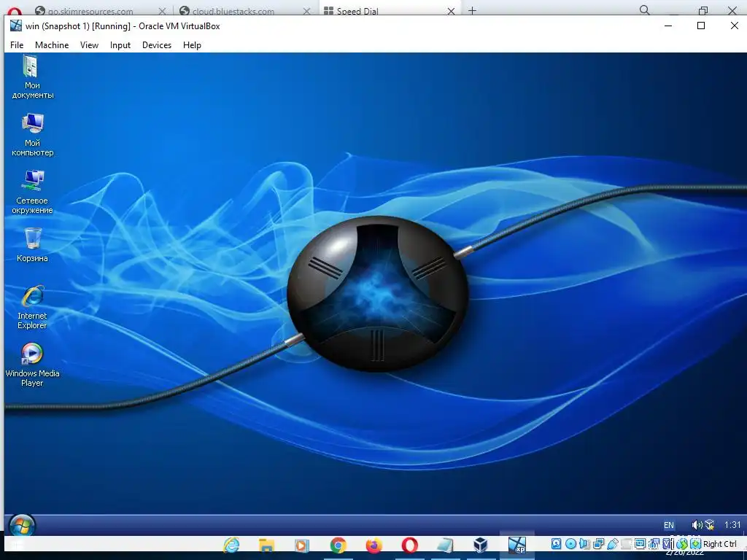
Task: Click the guest volume speaker tray icon
Action: 697,525
